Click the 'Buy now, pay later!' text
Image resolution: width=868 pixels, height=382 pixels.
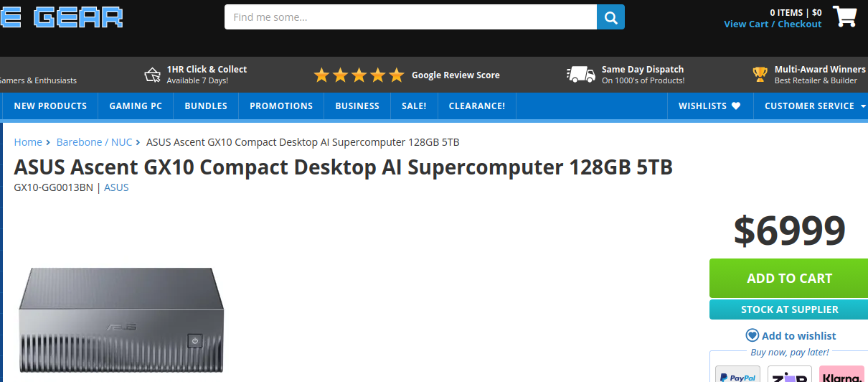789,352
